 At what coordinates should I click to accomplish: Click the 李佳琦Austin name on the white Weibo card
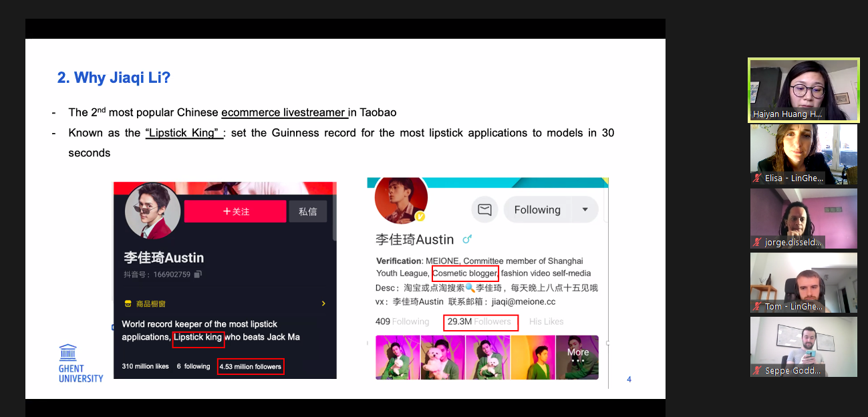(x=415, y=239)
